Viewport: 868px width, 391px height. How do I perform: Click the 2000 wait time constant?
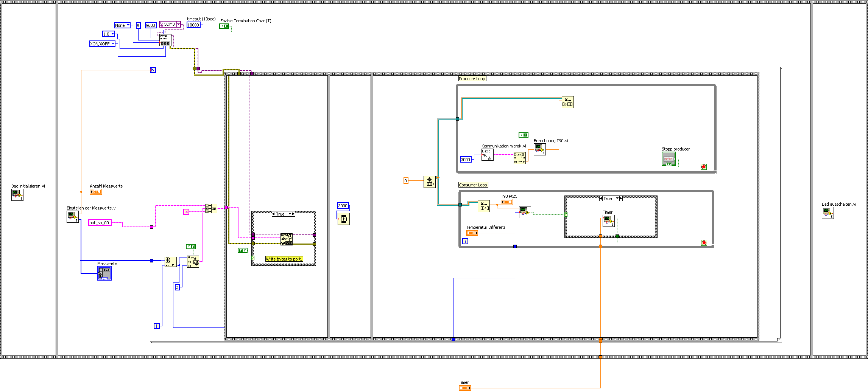pyautogui.click(x=343, y=206)
